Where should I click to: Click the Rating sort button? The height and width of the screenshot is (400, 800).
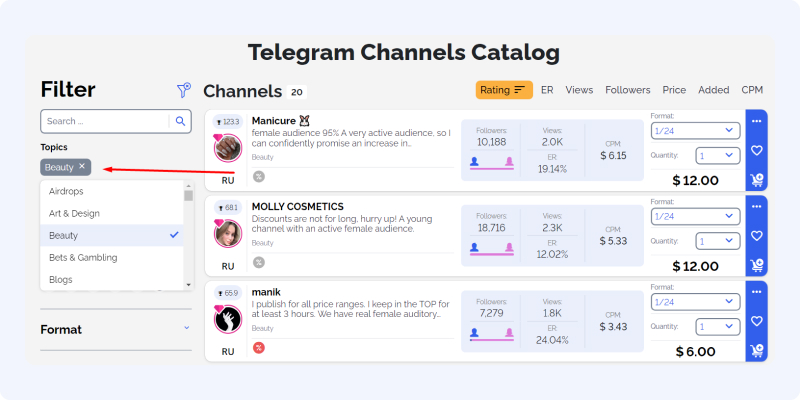coord(504,90)
